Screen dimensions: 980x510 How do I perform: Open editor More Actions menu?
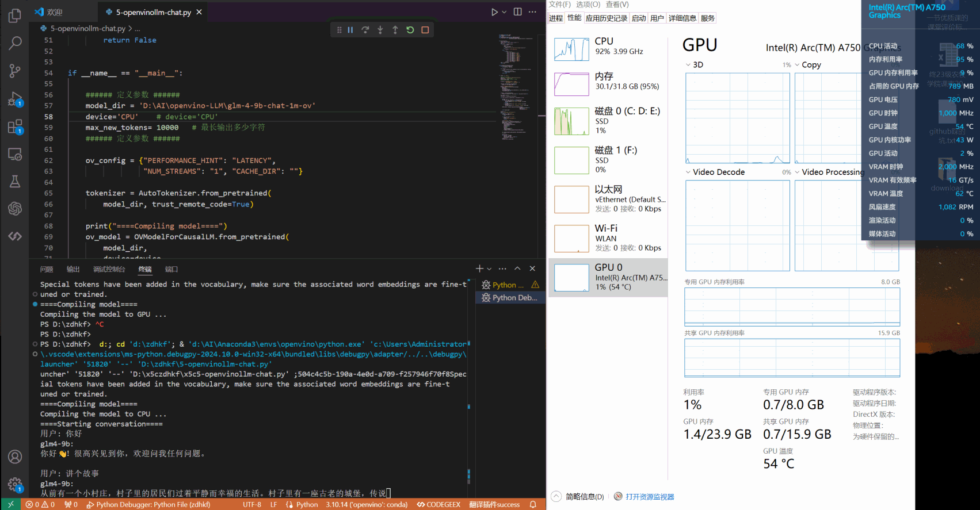click(x=532, y=11)
